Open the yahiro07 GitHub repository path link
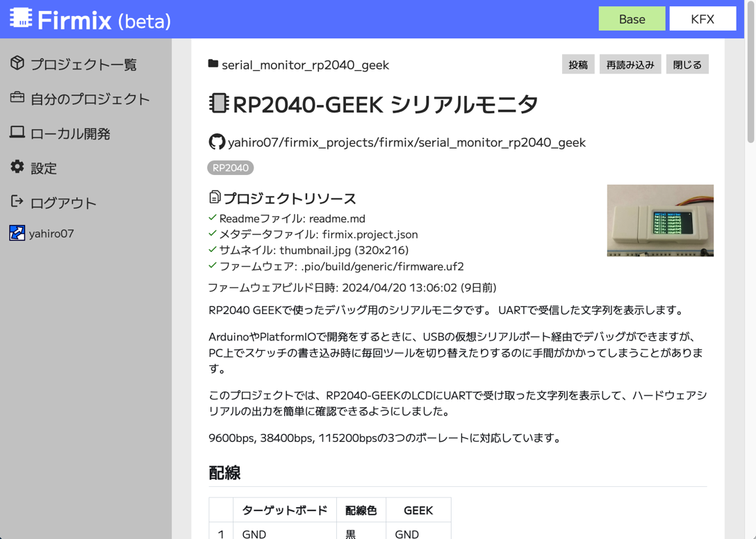This screenshot has width=756, height=539. (406, 142)
